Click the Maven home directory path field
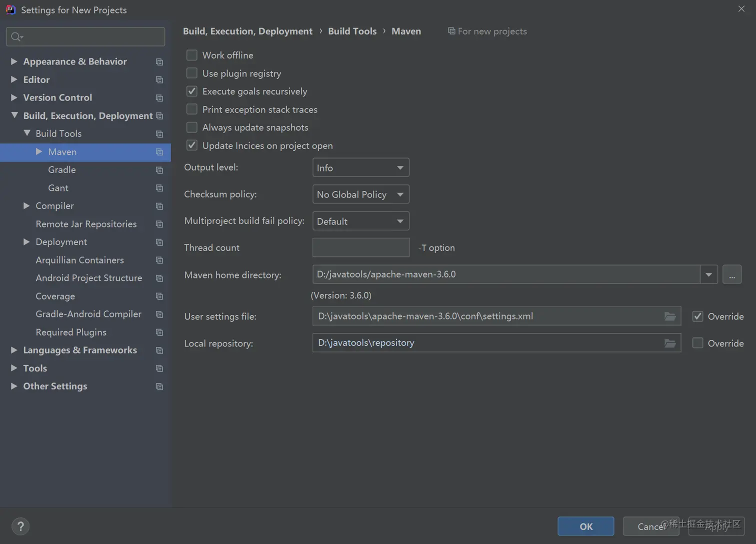 tap(506, 274)
